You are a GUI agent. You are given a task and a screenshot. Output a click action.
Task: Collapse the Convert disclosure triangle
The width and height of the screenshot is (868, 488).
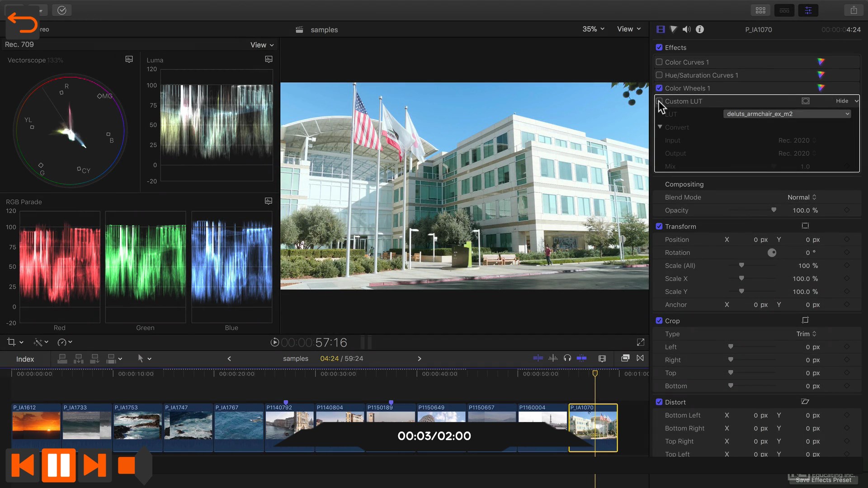click(660, 127)
